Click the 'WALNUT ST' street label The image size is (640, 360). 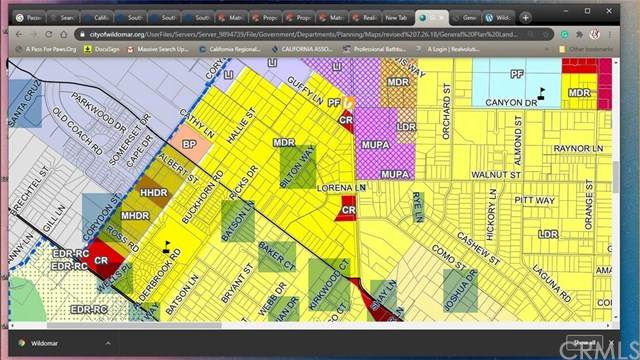[x=496, y=175]
